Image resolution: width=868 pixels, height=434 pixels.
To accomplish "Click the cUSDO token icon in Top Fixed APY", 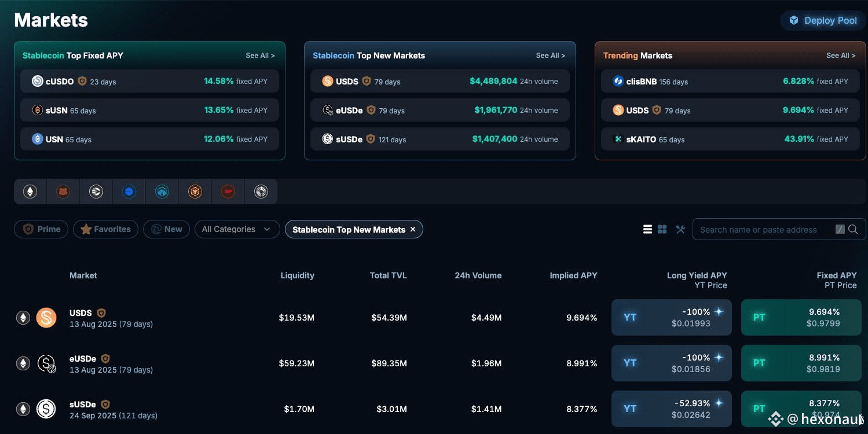I will (38, 81).
